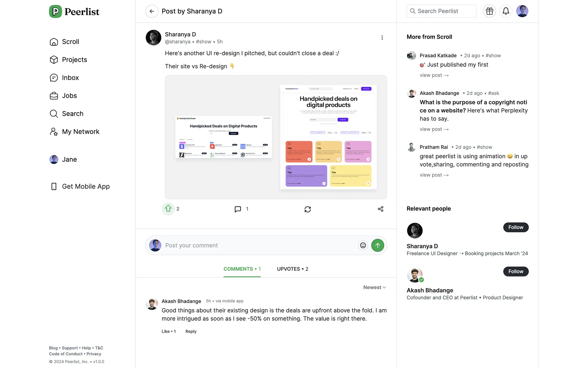This screenshot has width=588, height=368.
Task: Repost using the refresh arrows icon
Action: point(307,209)
